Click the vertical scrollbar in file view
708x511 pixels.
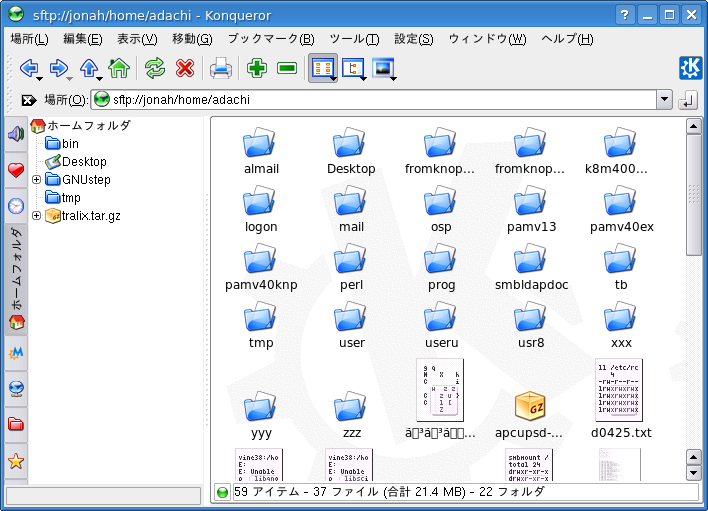pyautogui.click(x=694, y=300)
